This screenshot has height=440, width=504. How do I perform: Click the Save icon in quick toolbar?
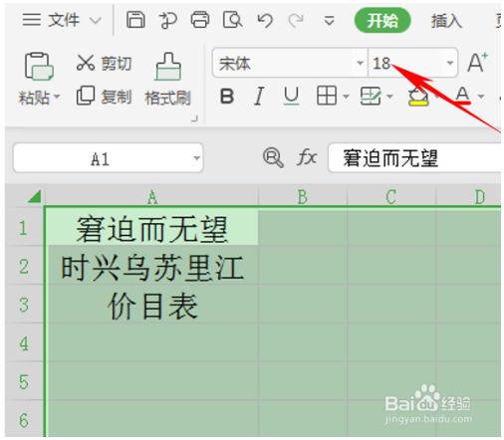click(135, 20)
